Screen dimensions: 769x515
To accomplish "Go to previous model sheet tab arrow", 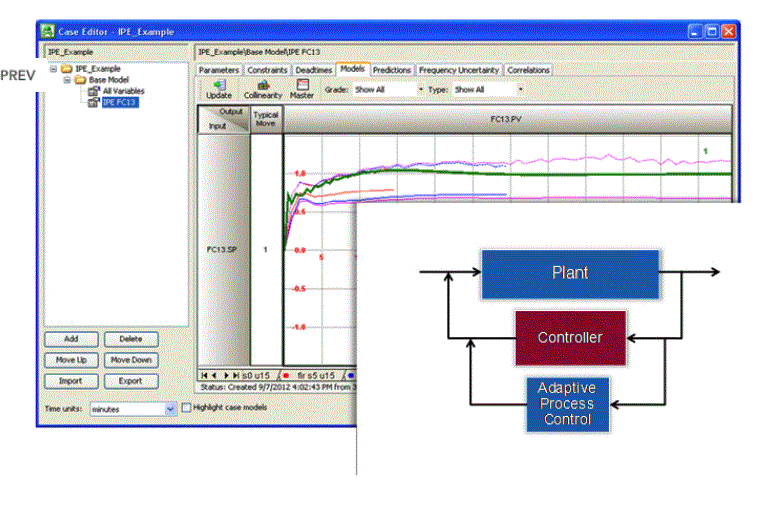I will click(x=214, y=375).
